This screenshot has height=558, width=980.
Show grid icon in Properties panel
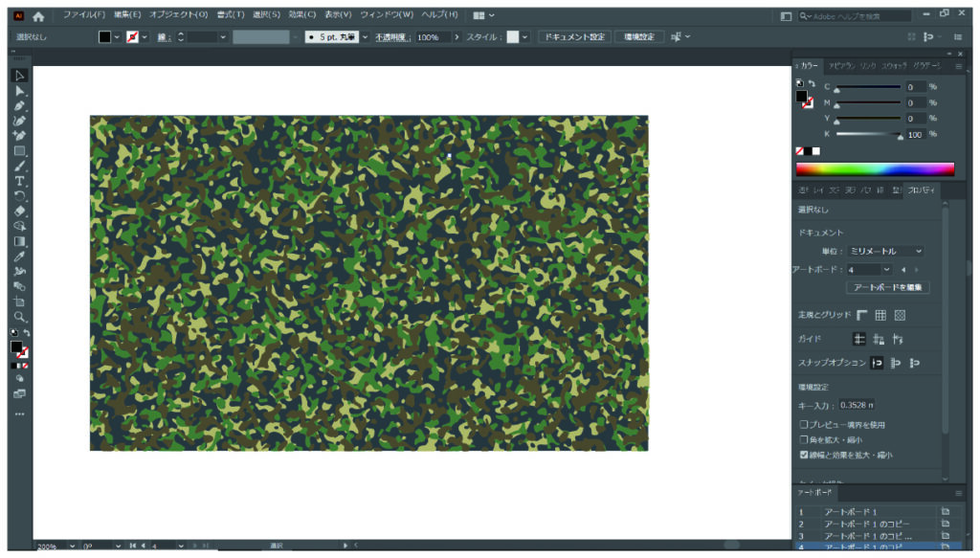(880, 315)
